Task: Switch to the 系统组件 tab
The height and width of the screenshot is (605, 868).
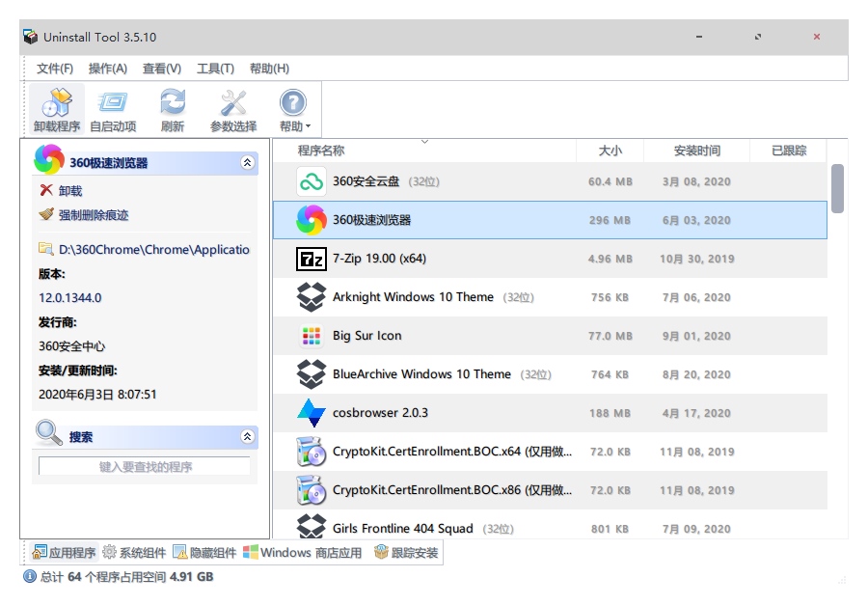Action: coord(134,553)
